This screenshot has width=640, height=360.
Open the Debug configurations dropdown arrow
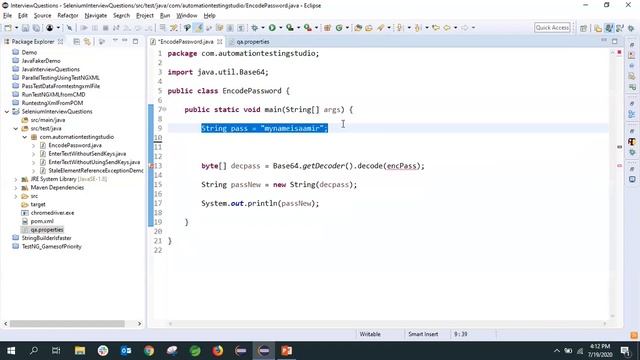(263, 28)
